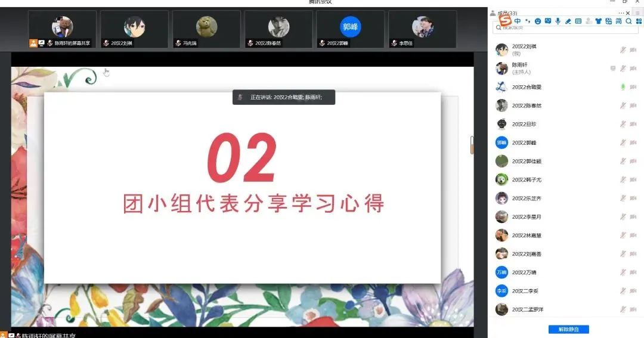
Task: Select member 20汉2林嘉慧 in list
Action: (x=565, y=235)
